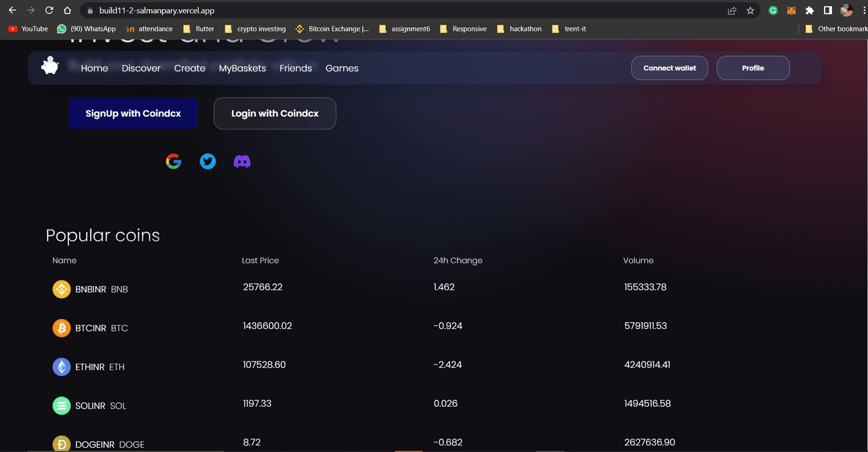The image size is (868, 452).
Task: Toggle the browser side panel icon
Action: (x=828, y=10)
